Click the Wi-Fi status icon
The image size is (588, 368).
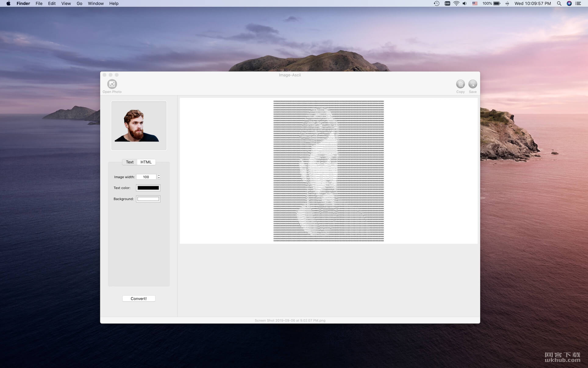[456, 3]
